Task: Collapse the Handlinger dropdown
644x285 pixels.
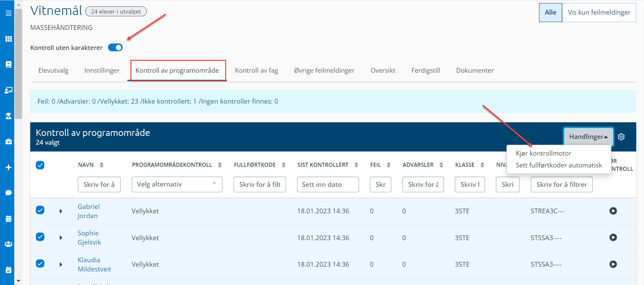Action: [x=588, y=137]
